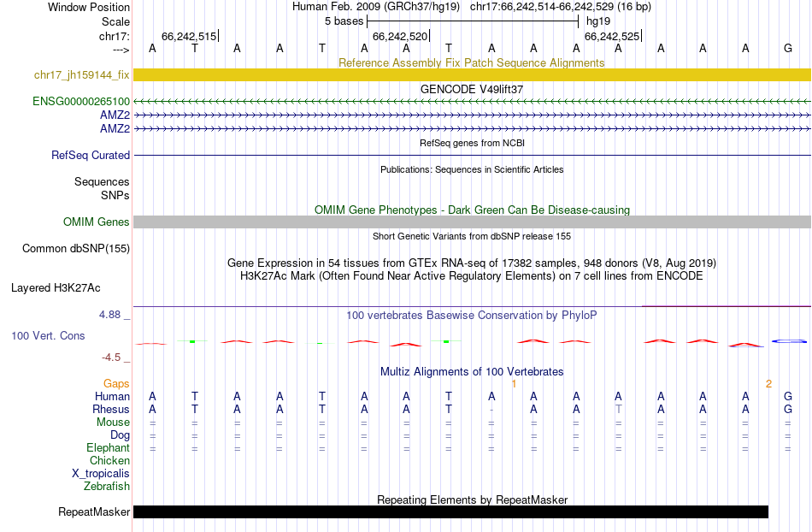This screenshot has height=532, width=812.
Task: Click the SNPs publications track label
Action: tap(115, 195)
